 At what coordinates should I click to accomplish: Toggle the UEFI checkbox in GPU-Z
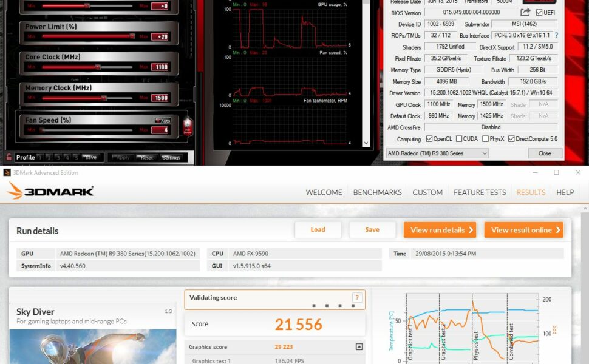539,12
